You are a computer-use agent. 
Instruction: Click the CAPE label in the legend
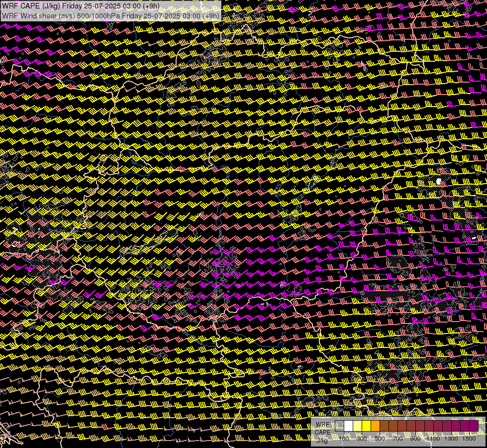322,432
